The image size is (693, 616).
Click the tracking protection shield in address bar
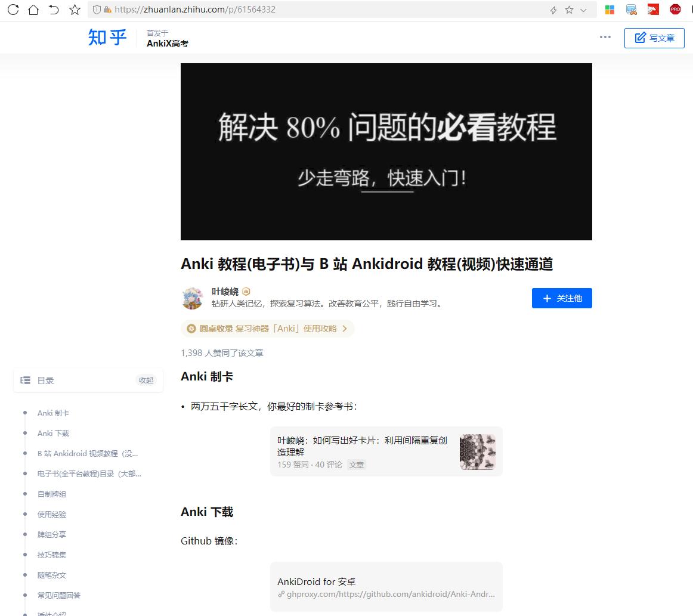(97, 9)
